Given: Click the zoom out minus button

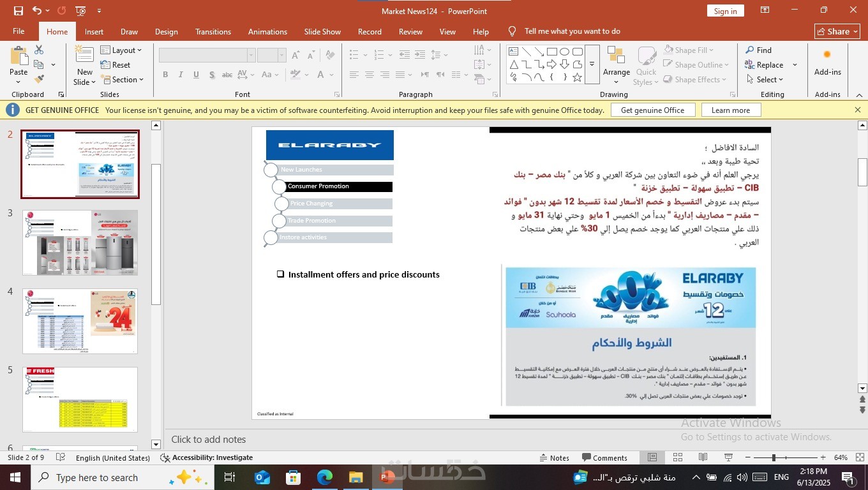Looking at the screenshot, I should pos(747,457).
